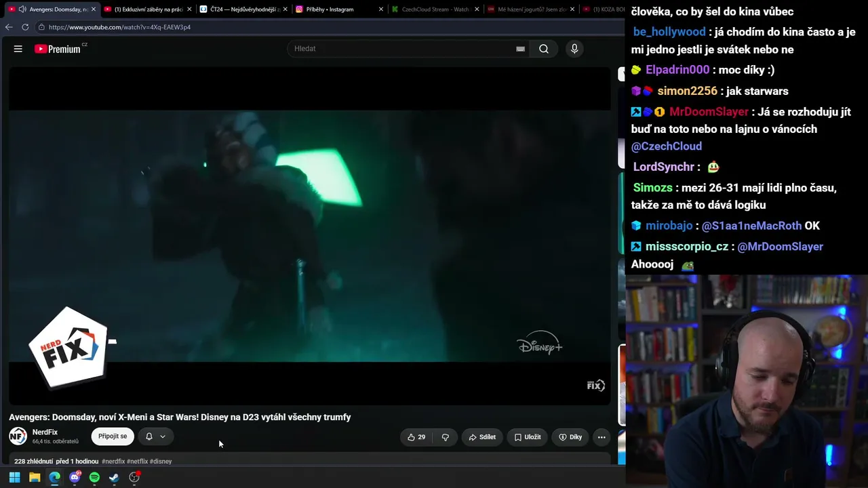Open Simozs username in chat
Viewport: 868px width, 488px height.
pyautogui.click(x=653, y=188)
